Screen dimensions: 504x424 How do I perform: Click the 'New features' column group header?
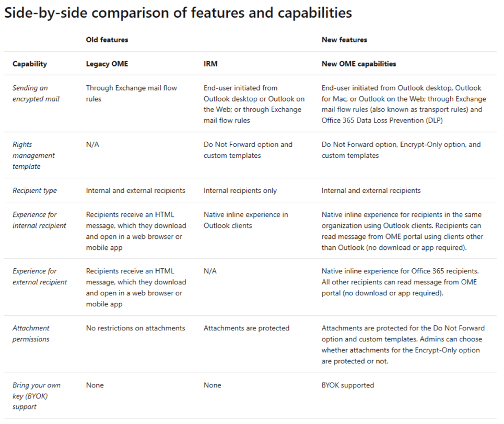(344, 40)
